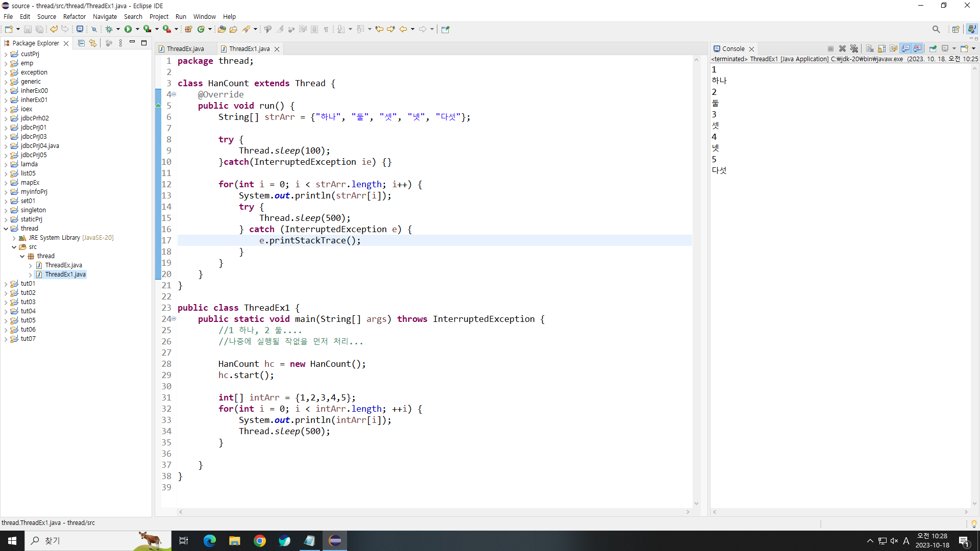Toggle Scroll Lock in Console toolbar
Viewport: 980px width, 551px height.
coord(881,48)
